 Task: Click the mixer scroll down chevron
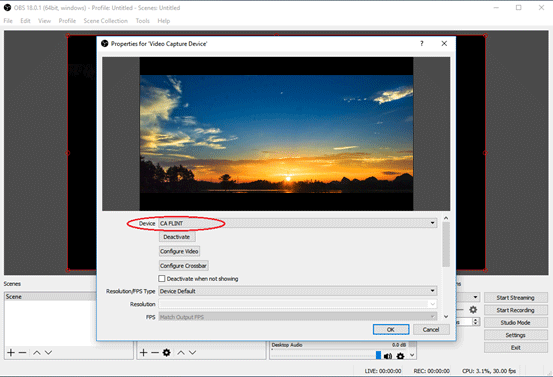click(412, 355)
